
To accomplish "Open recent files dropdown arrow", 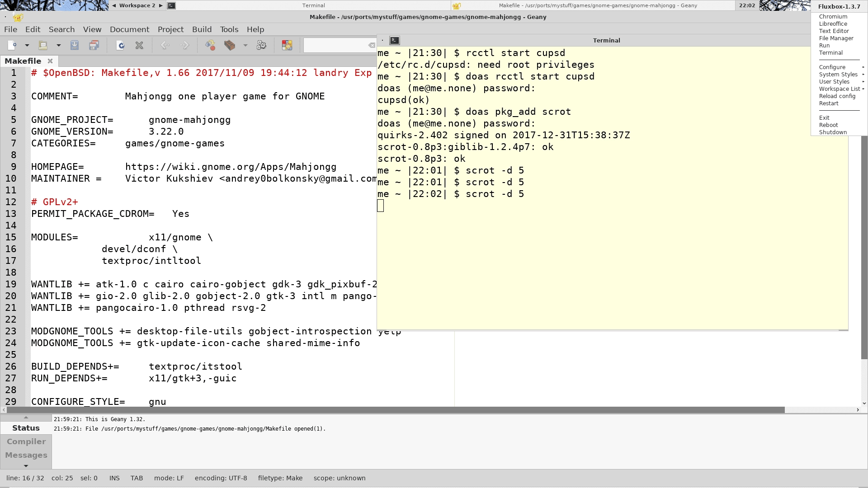I will (x=59, y=45).
